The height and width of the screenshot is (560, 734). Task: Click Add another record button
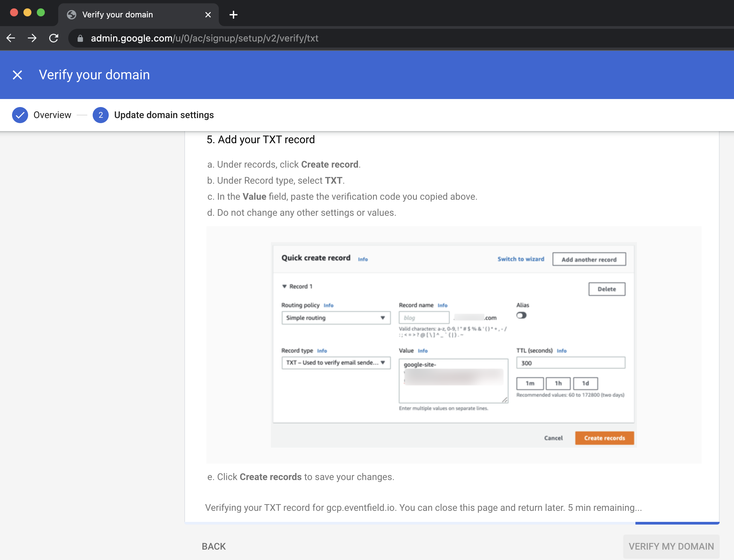point(589,259)
